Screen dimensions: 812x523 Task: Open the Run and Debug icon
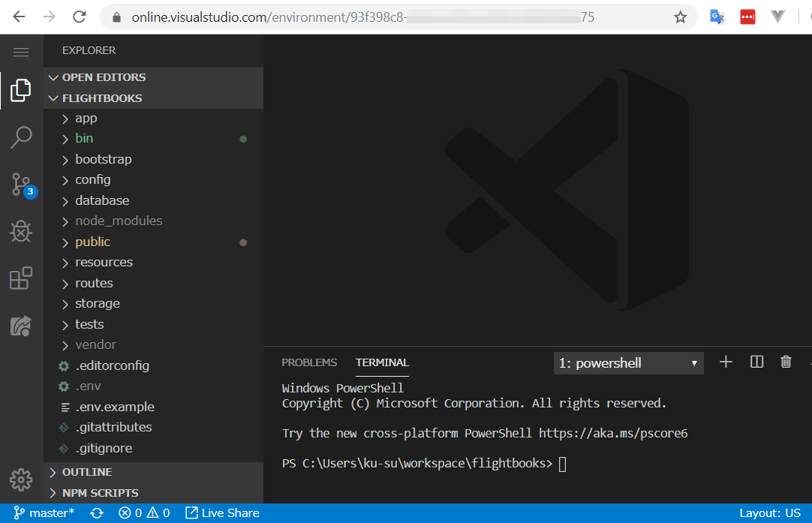pos(20,231)
